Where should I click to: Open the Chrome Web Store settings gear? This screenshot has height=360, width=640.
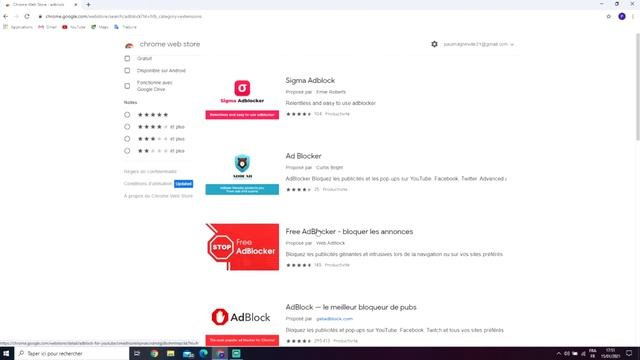pos(434,44)
